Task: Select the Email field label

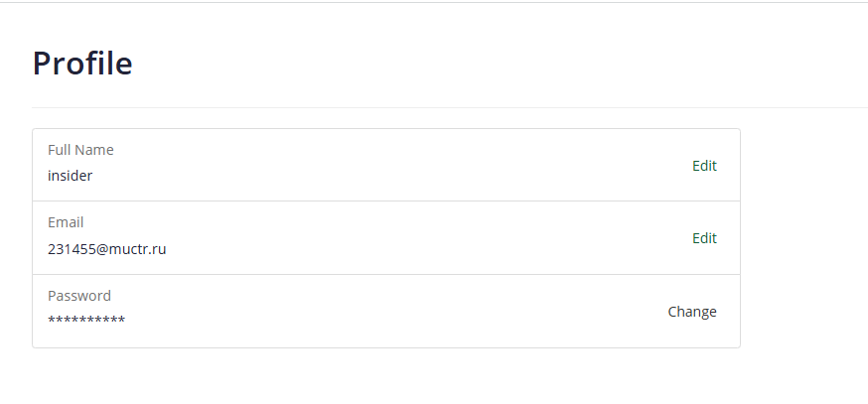Action: 66,222
